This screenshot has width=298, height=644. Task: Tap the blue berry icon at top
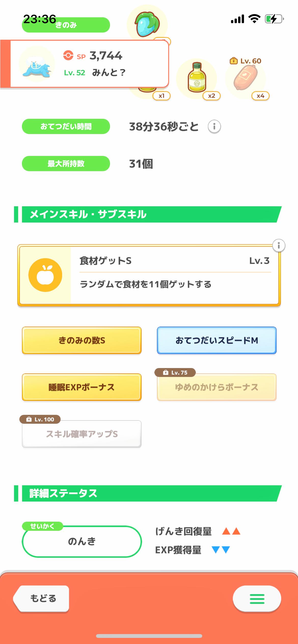[147, 25]
